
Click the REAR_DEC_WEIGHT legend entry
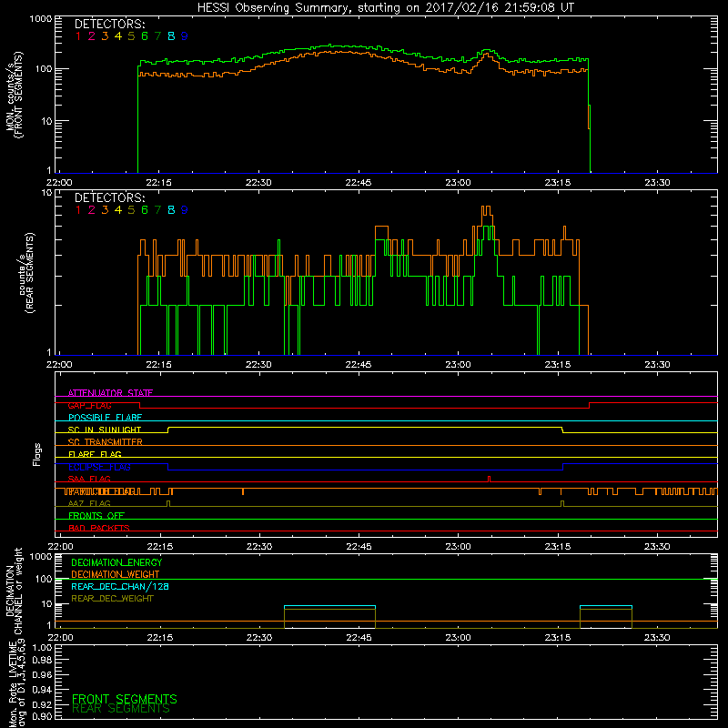click(x=112, y=599)
